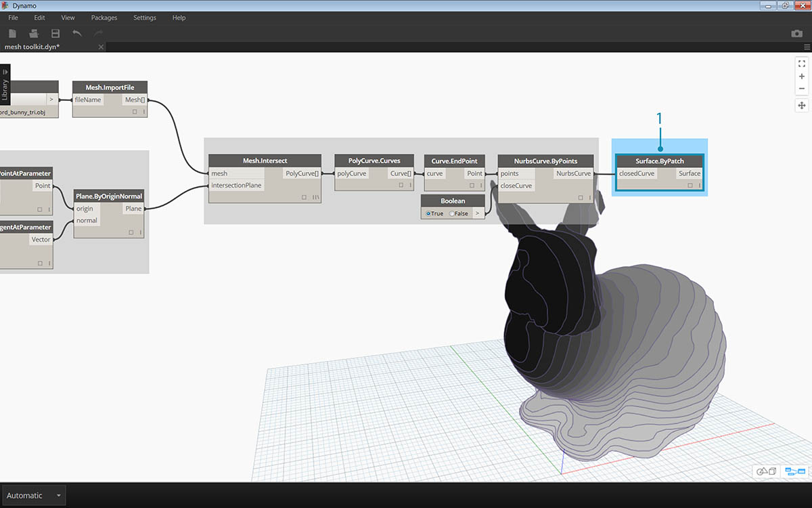Screen dimensions: 812x508
Task: Expand the collapsed Library side panel
Action: 5,83
